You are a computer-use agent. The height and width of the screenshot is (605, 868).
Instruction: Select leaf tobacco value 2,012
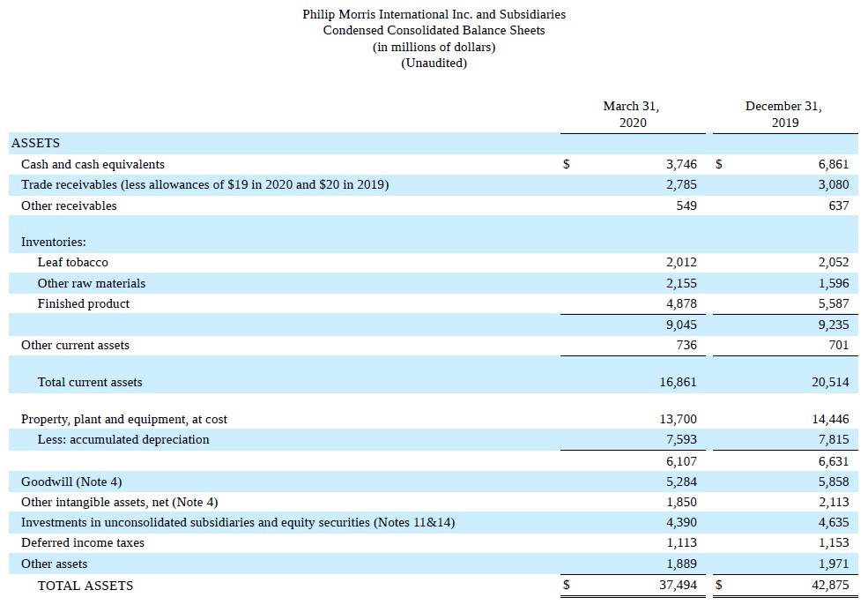coord(681,263)
